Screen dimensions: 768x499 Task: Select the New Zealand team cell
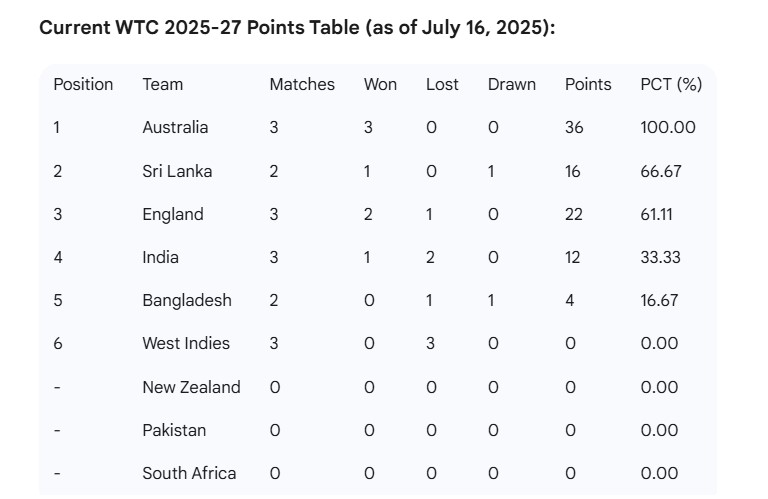pyautogui.click(x=192, y=387)
